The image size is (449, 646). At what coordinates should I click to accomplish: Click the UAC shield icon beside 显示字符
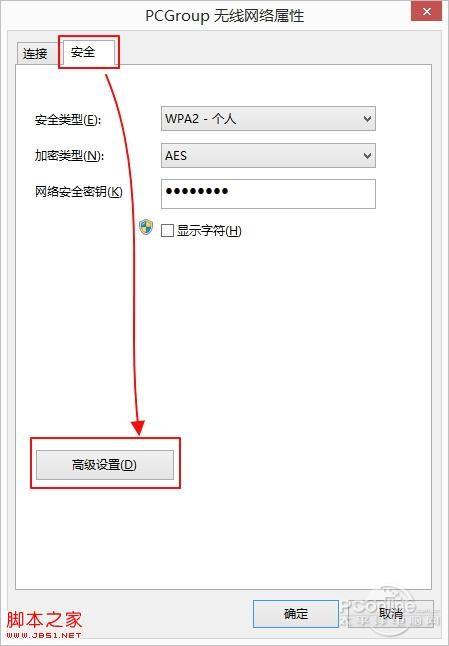(x=146, y=227)
